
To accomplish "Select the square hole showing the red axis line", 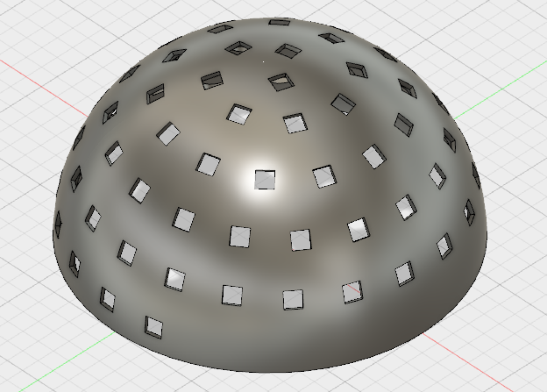I will [x=353, y=292].
